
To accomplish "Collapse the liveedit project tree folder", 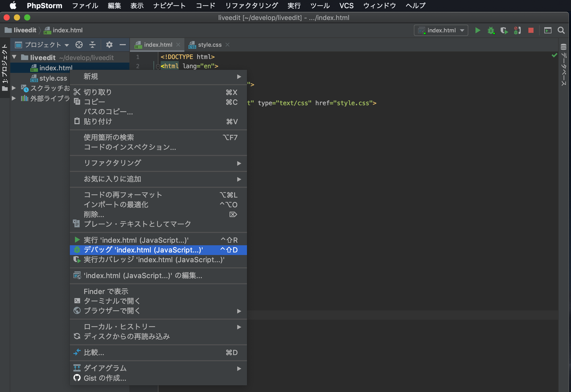I will [x=15, y=57].
